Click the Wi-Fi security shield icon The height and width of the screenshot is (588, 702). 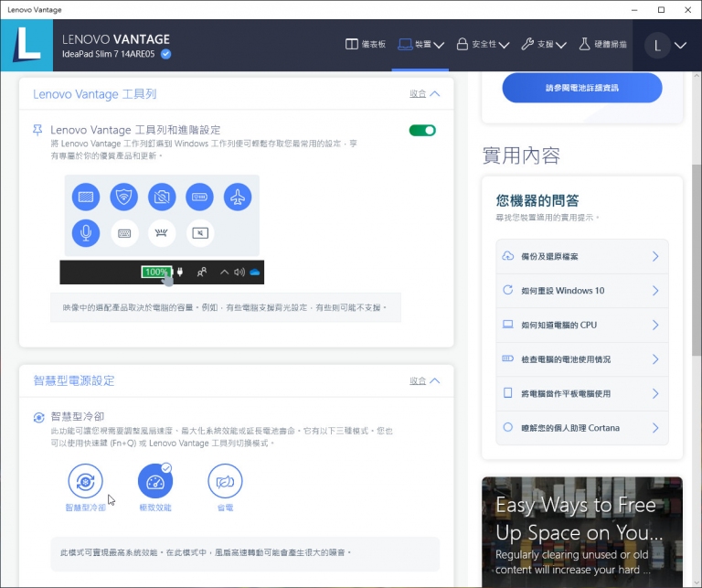coord(124,197)
